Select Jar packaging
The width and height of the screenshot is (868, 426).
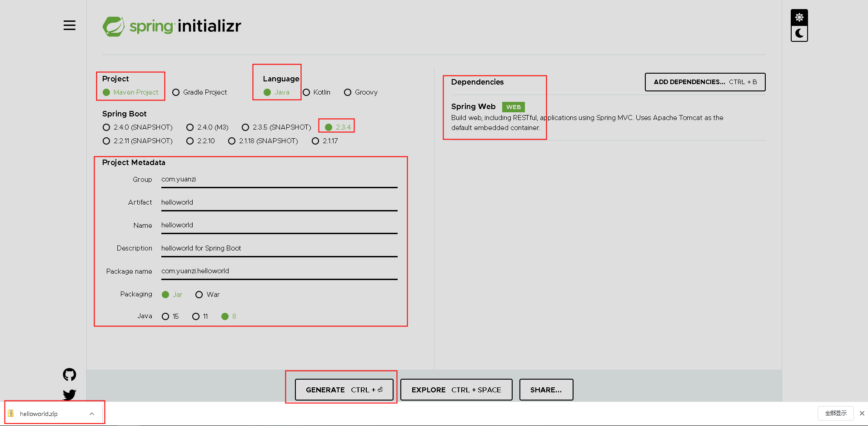[172, 295]
